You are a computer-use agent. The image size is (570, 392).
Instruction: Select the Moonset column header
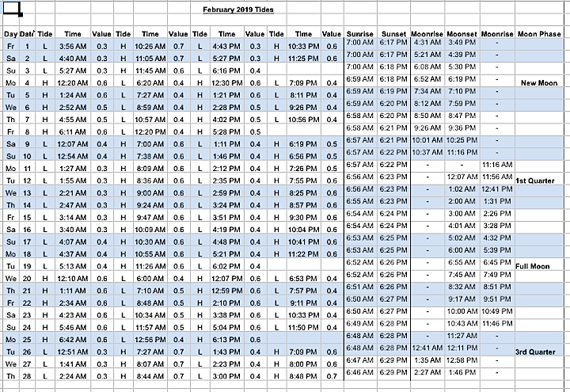pyautogui.click(x=461, y=34)
